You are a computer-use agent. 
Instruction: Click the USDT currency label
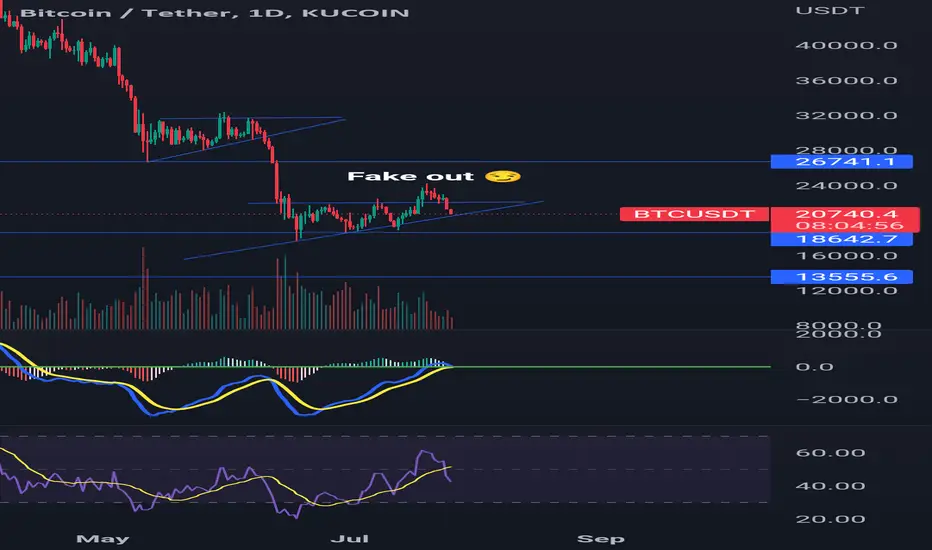[830, 11]
